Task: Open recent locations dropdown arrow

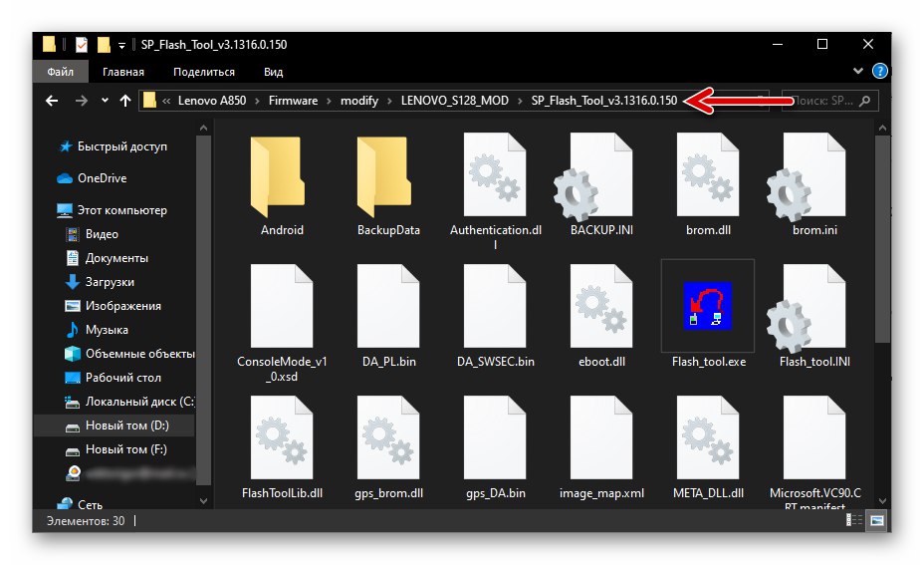Action: click(x=105, y=101)
